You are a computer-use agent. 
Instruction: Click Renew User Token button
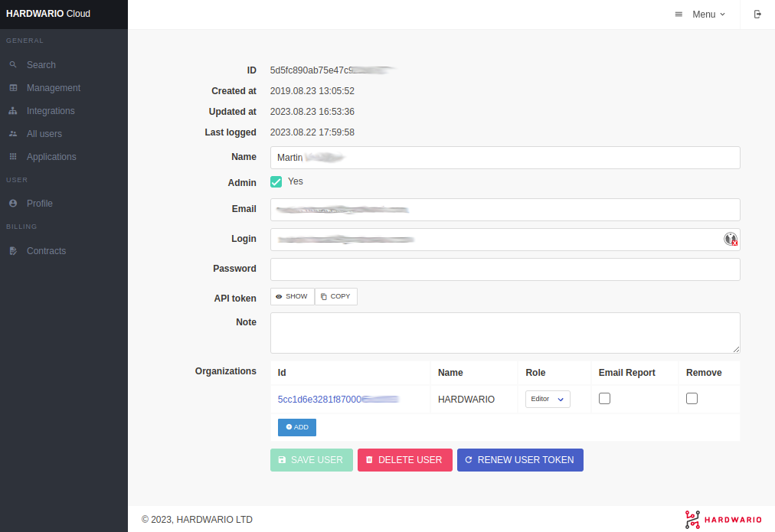520,460
